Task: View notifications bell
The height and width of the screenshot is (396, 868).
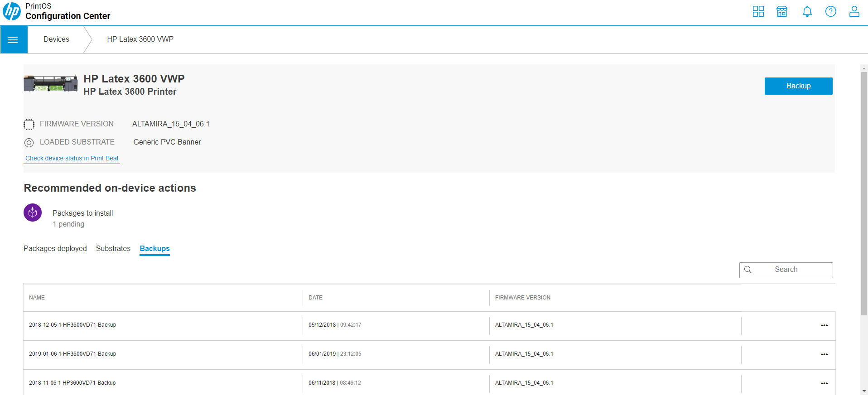Action: (x=807, y=11)
